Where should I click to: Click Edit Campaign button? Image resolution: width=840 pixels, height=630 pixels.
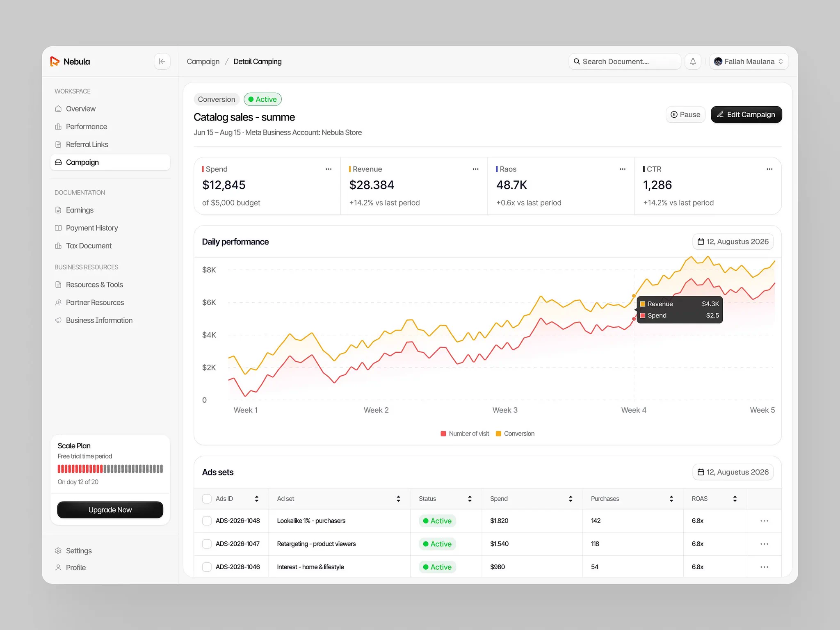(x=746, y=114)
